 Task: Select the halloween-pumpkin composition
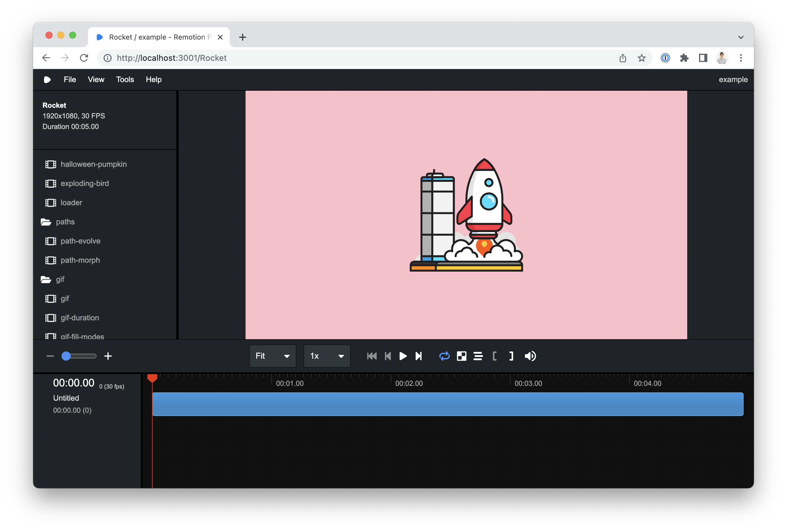click(x=94, y=164)
